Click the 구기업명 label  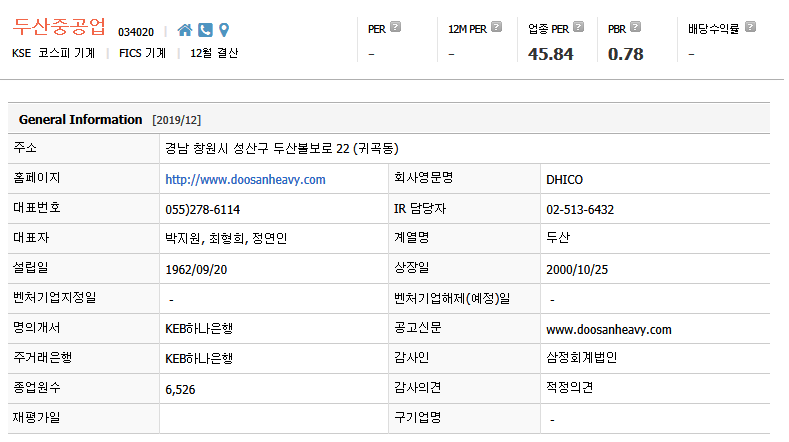click(418, 417)
